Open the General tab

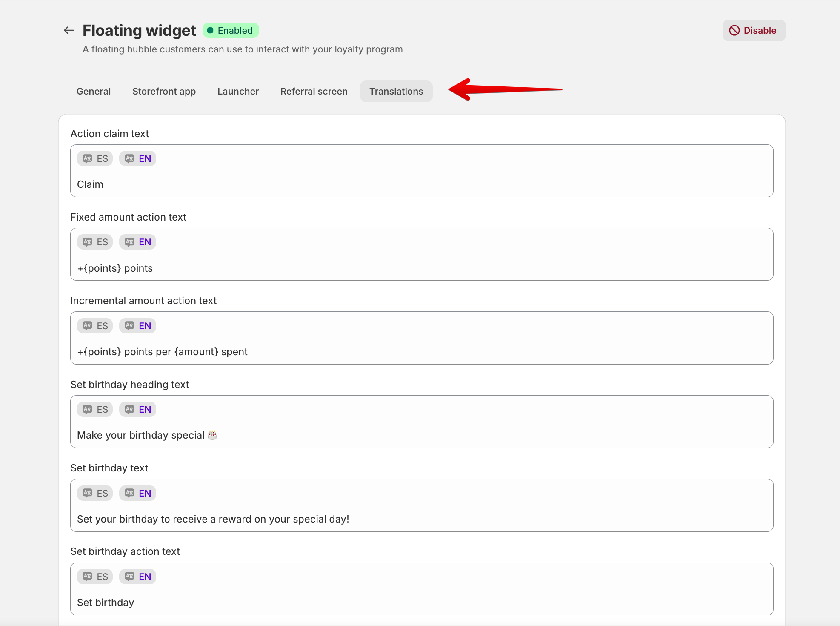click(94, 91)
